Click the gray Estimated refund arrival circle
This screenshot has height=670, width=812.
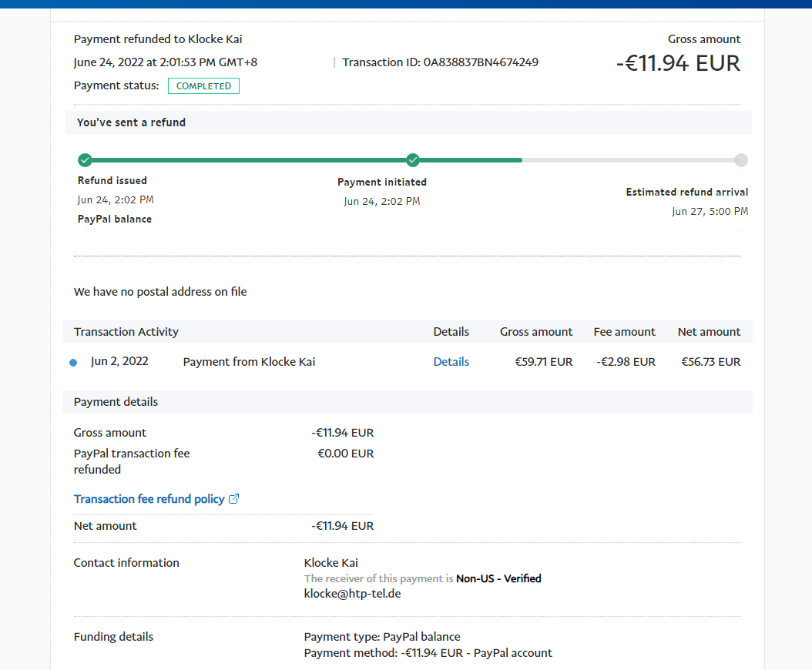click(x=740, y=160)
